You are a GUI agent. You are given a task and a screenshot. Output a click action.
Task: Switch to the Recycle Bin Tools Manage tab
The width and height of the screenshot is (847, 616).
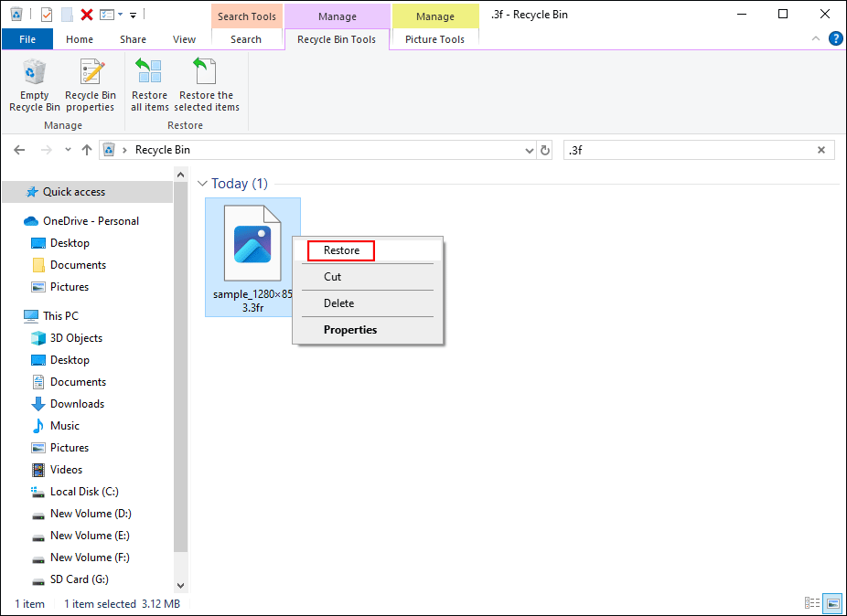click(x=337, y=39)
